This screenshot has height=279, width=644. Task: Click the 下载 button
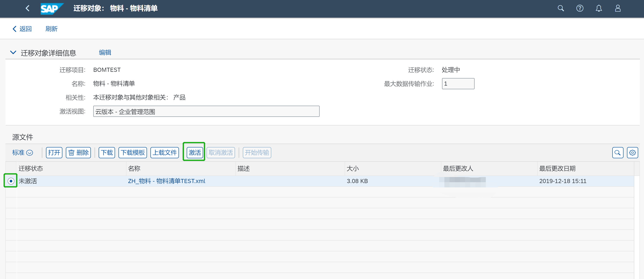[107, 153]
